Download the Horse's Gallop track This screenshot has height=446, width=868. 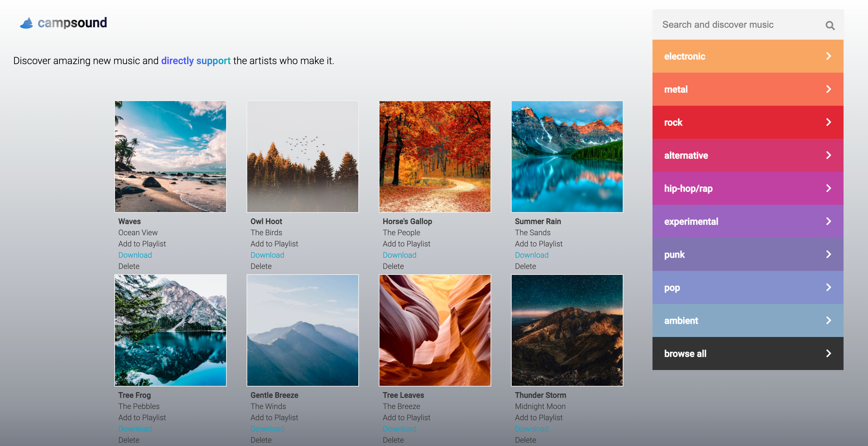pos(400,255)
